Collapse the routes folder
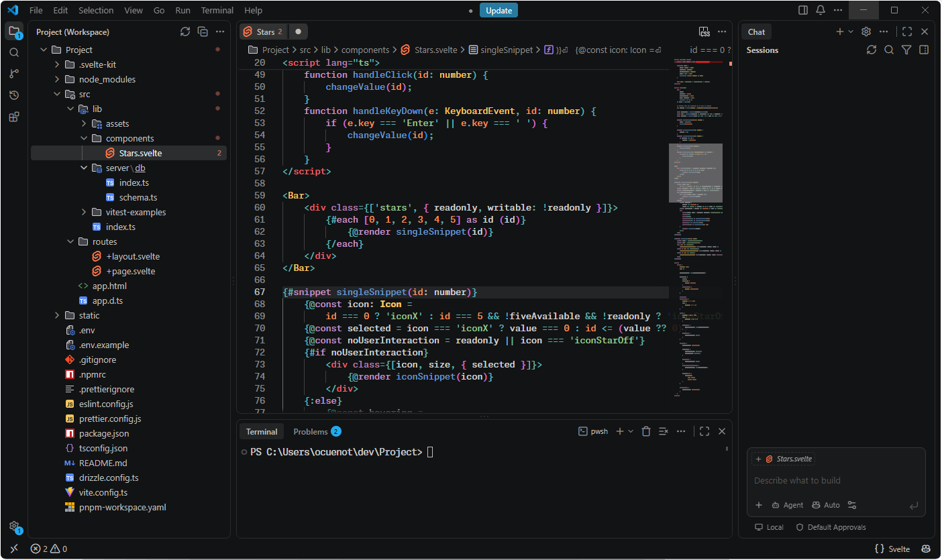The height and width of the screenshot is (560, 942). pos(70,241)
